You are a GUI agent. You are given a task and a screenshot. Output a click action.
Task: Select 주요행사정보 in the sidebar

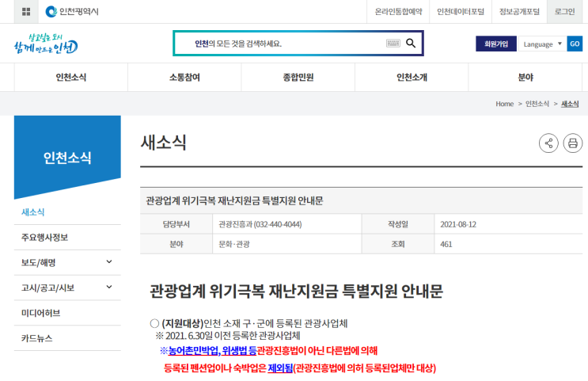click(x=67, y=237)
